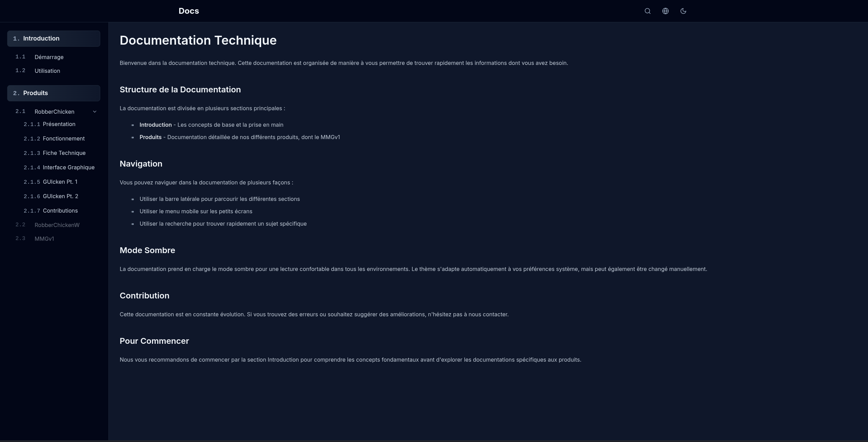Go to Contributions subsection
The image size is (868, 442).
click(x=60, y=211)
